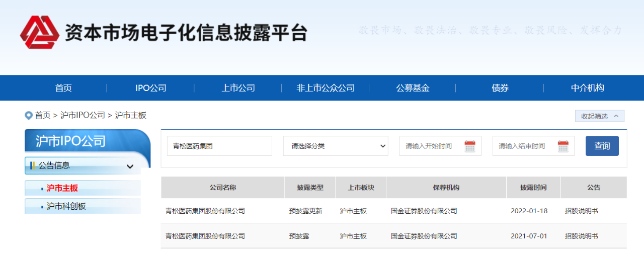Open the 公募基金 navigation tab
This screenshot has height=257, width=644.
point(413,88)
